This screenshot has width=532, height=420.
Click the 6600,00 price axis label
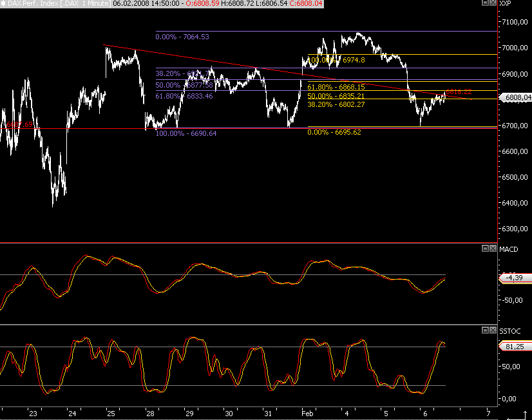pos(515,151)
